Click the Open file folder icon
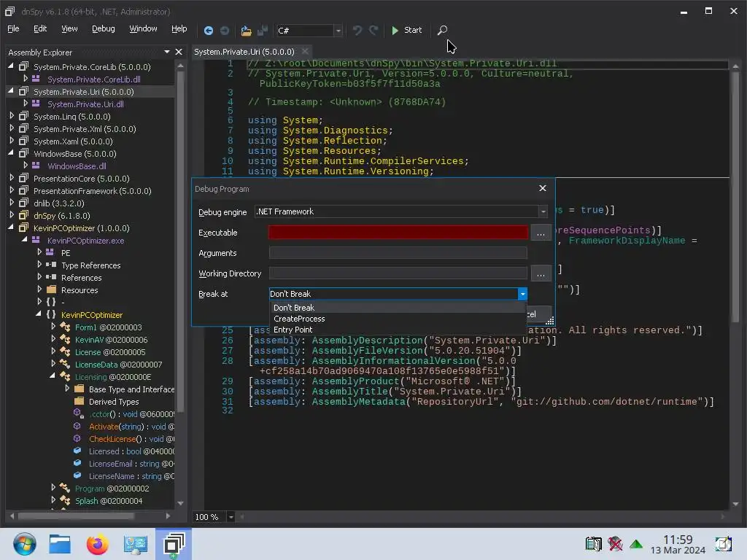This screenshot has width=747, height=560. (246, 31)
